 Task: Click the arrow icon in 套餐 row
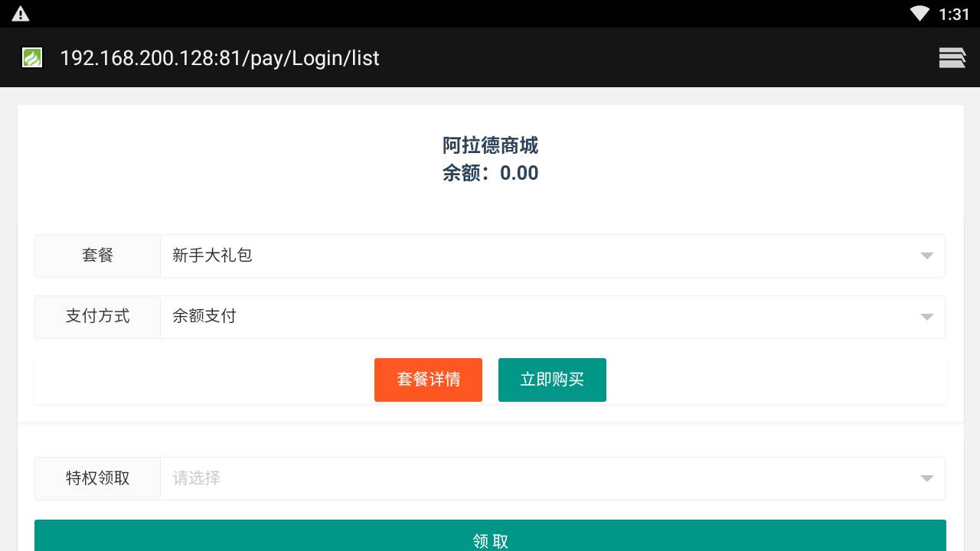click(x=926, y=256)
